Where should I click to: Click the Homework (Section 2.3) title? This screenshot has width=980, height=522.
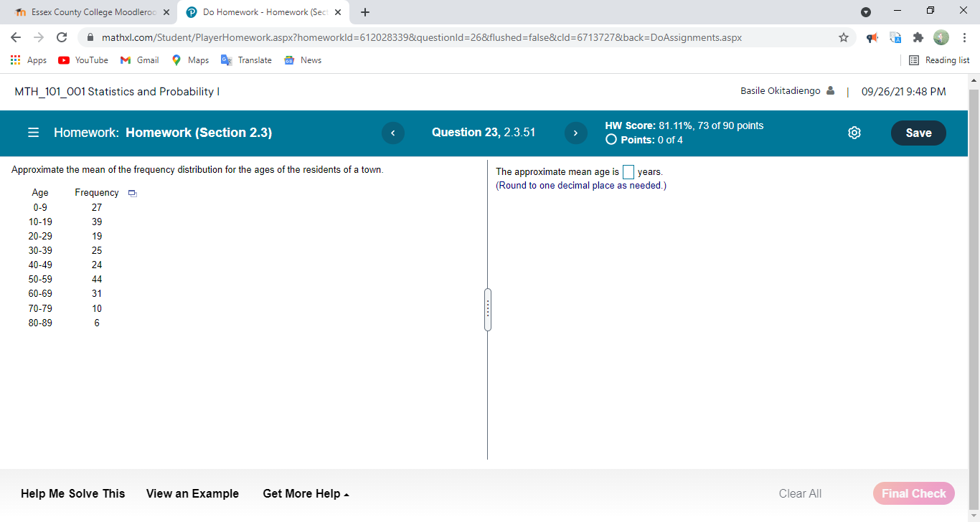(199, 133)
